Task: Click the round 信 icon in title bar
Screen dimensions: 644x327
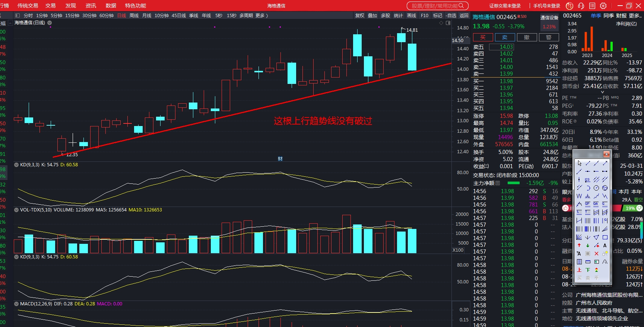Action: click(x=570, y=6)
